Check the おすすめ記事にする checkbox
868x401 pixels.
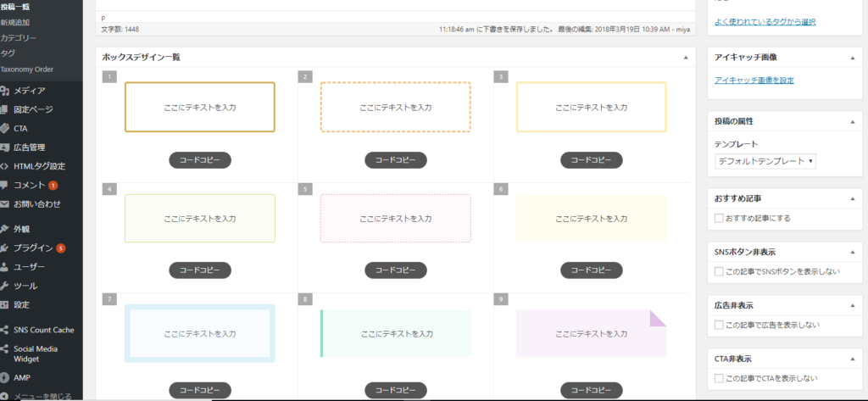(719, 218)
